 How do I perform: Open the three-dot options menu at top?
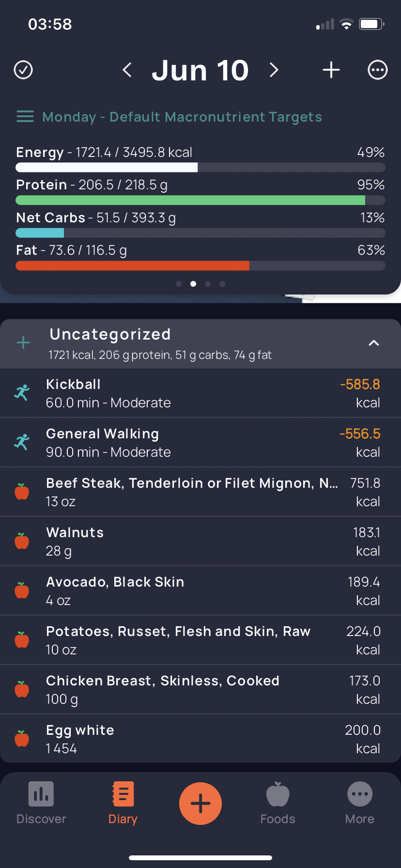[378, 70]
